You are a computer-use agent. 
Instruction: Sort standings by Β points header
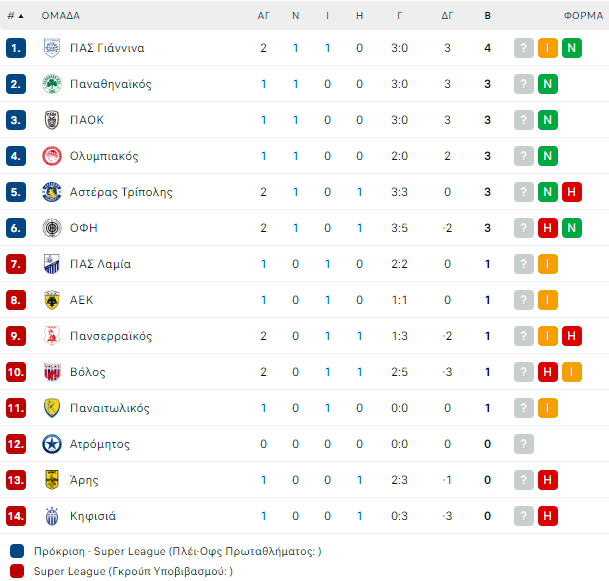487,16
